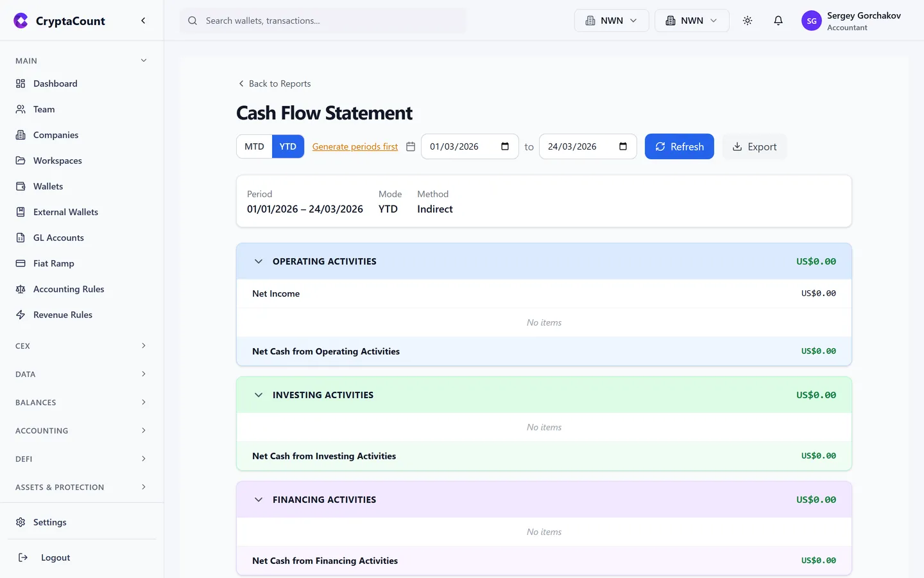Click Net Cash from Financing Activities row
Viewport: 924px width, 578px height.
pos(544,561)
